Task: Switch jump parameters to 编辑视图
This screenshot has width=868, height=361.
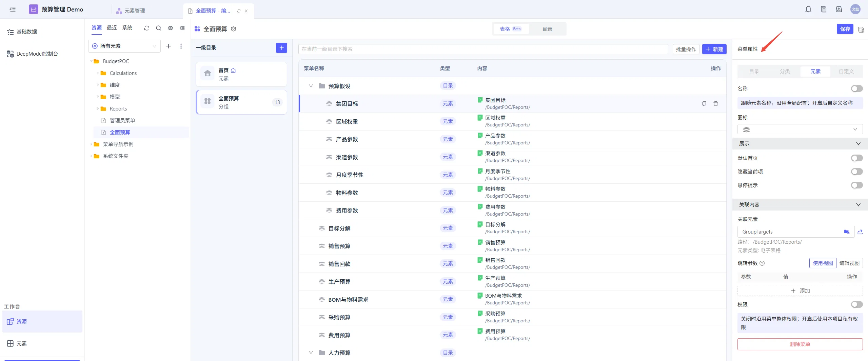Action: (x=849, y=263)
